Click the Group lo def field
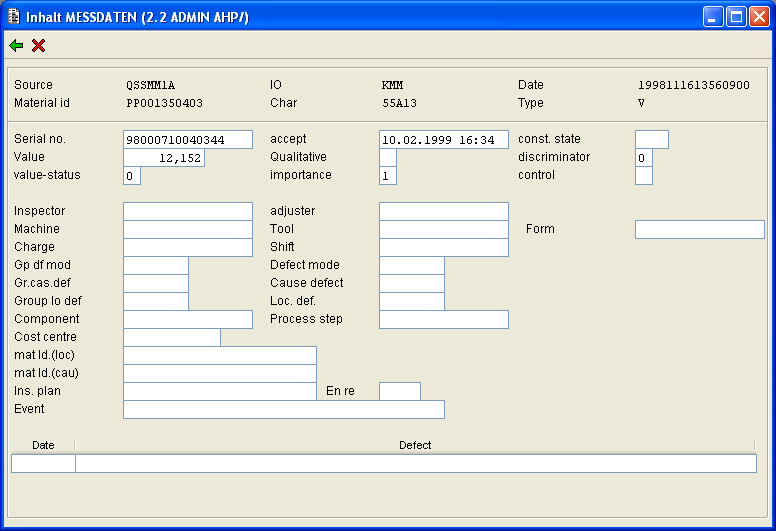This screenshot has width=776, height=531. coord(156,301)
